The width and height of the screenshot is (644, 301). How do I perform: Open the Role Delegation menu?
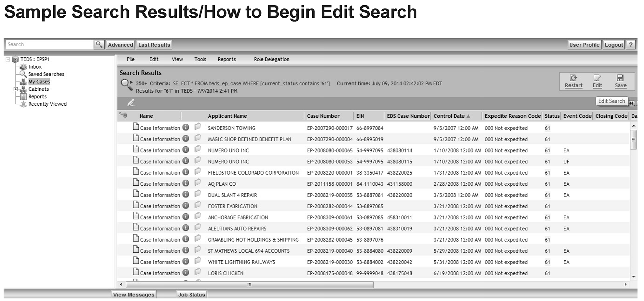click(271, 59)
